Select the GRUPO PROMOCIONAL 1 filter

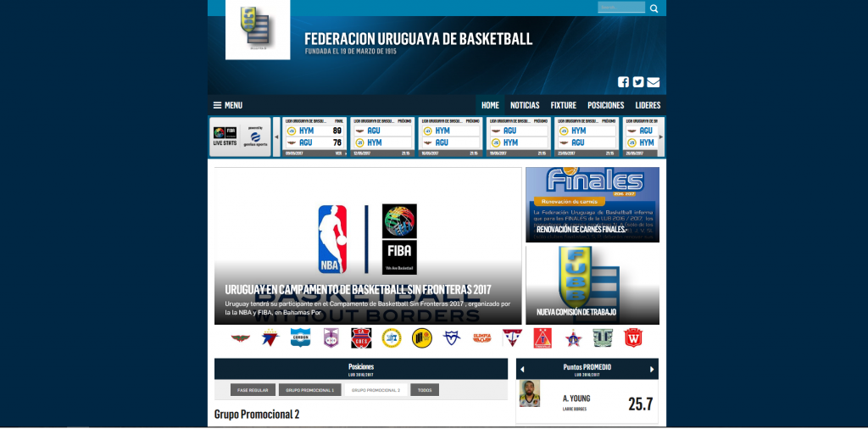(x=310, y=390)
